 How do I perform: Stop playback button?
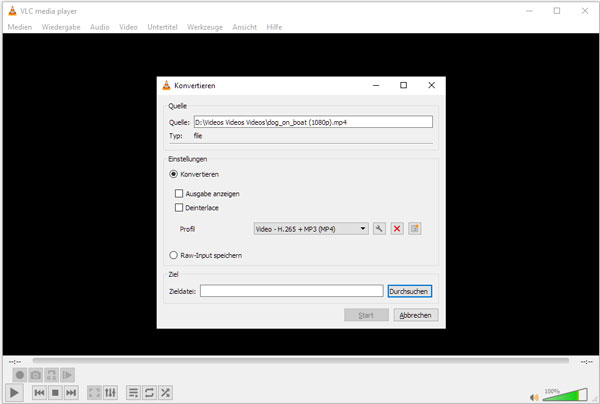click(55, 393)
